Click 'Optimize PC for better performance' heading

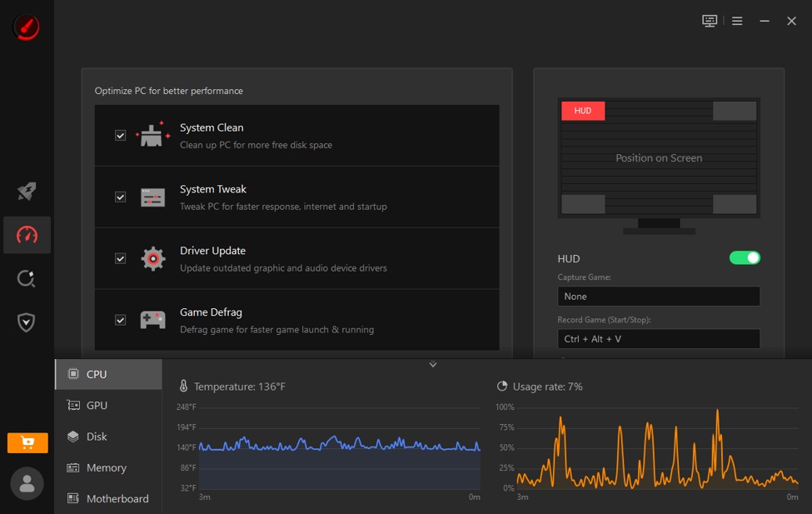coord(169,91)
